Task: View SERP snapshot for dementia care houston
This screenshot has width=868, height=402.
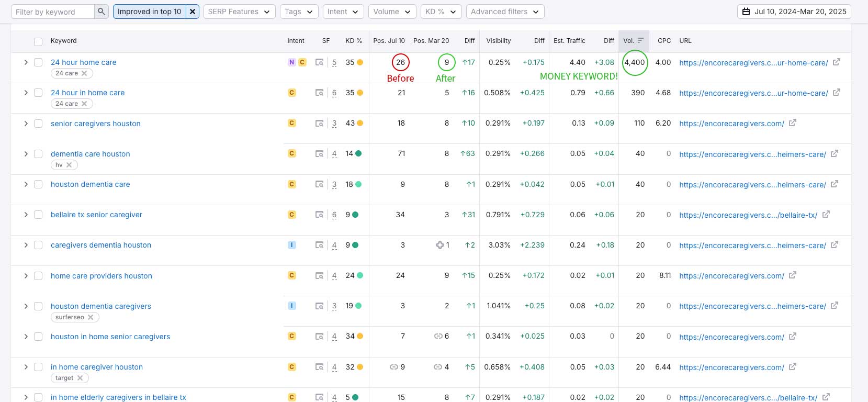Action: (x=319, y=154)
